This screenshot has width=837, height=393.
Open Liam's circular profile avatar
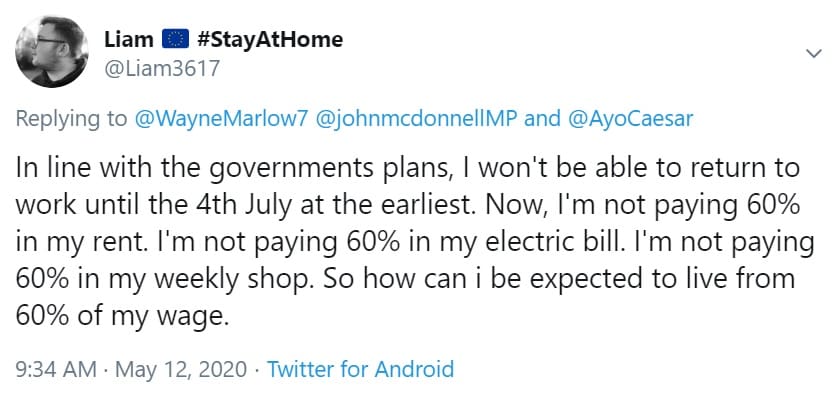pos(52,52)
